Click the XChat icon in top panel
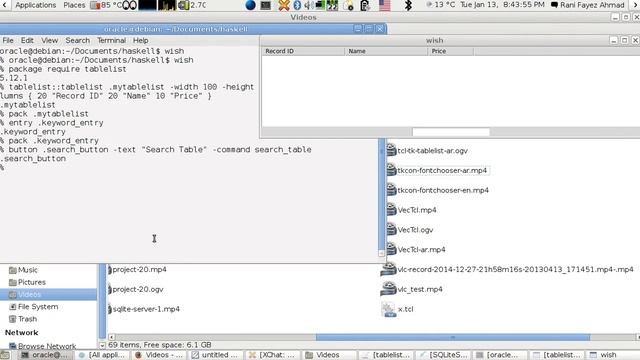The width and height of the screenshot is (640, 360). pos(284,5)
